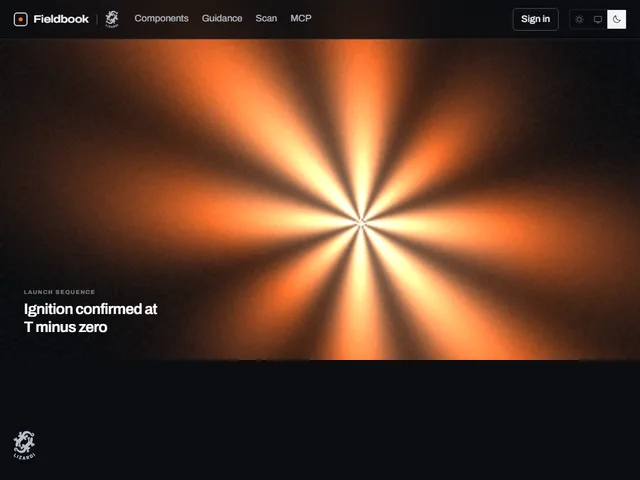Click the Fieldbook square logo icon
The image size is (640, 480).
click(20, 19)
